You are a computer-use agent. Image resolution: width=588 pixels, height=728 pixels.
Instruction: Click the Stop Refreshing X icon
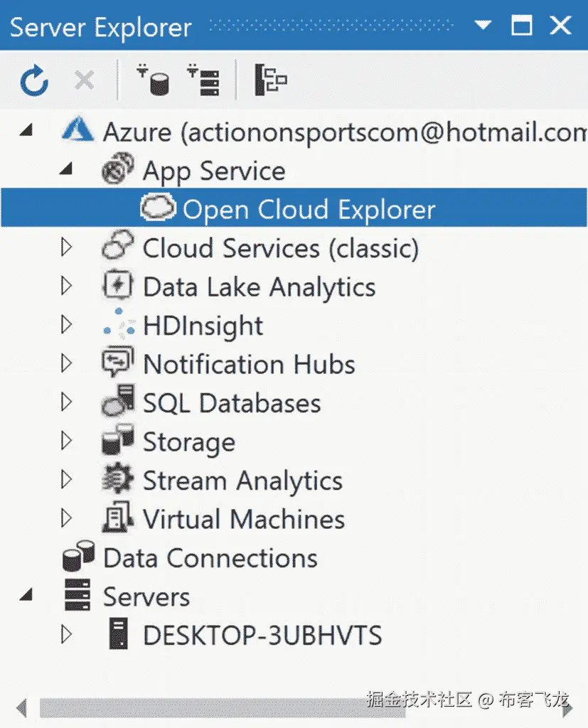click(84, 80)
